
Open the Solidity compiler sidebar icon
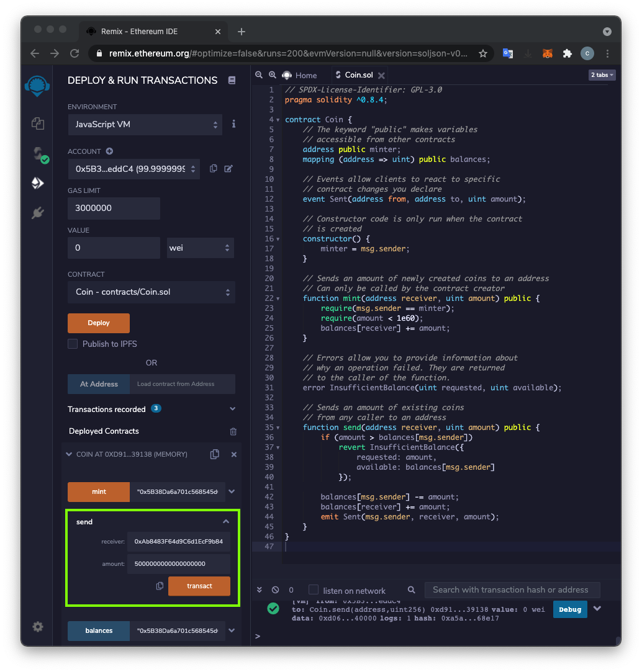[x=38, y=154]
